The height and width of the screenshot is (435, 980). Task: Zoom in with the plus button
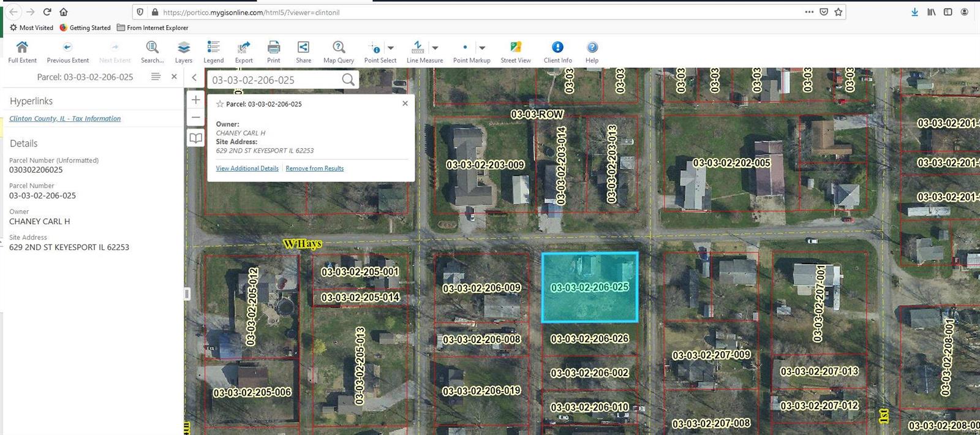tap(195, 100)
